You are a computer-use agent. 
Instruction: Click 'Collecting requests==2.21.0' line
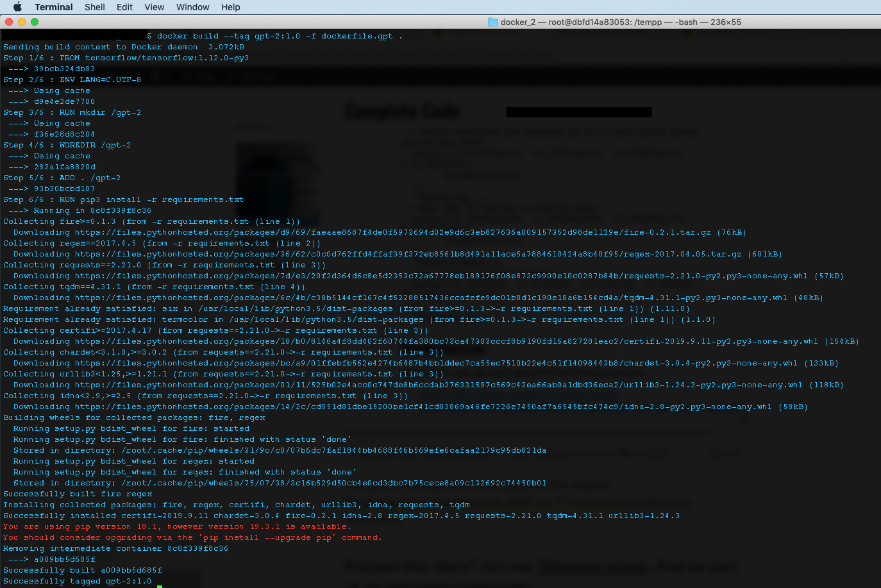(x=164, y=265)
